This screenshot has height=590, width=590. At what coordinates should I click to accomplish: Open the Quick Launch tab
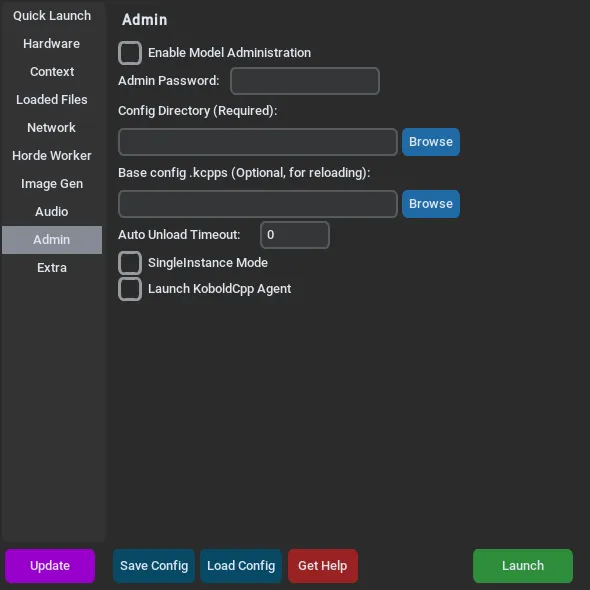52,16
